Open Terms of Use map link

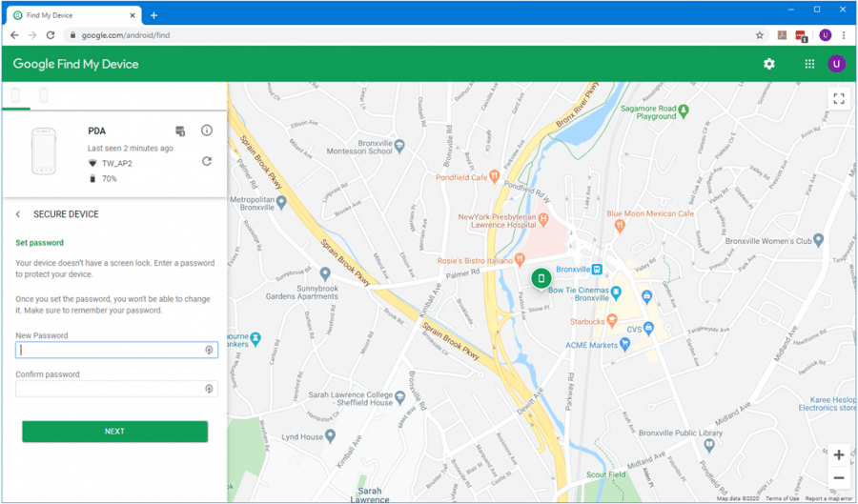tap(782, 498)
